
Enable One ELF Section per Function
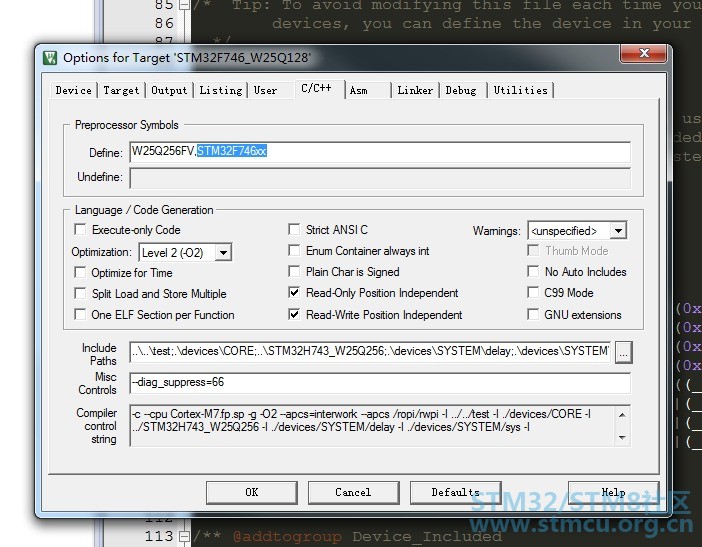[x=80, y=314]
